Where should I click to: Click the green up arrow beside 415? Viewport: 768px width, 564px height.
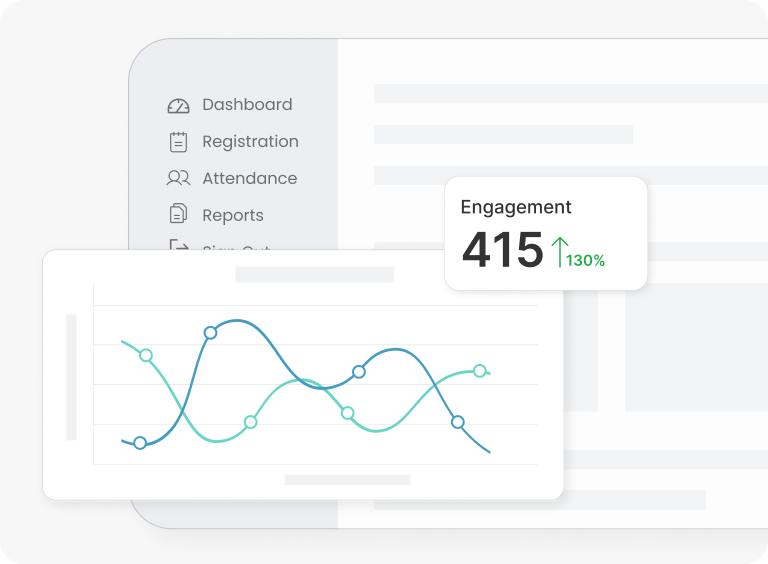coord(559,251)
